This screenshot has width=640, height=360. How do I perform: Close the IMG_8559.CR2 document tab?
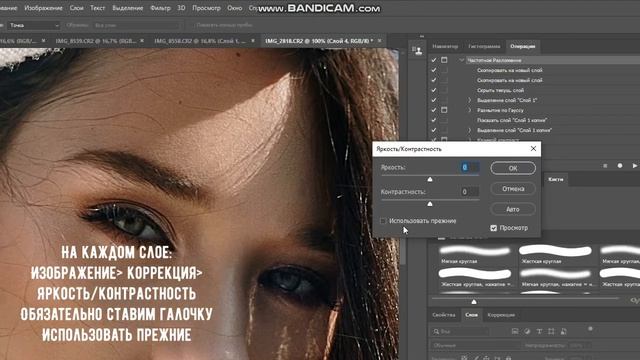click(x=142, y=41)
